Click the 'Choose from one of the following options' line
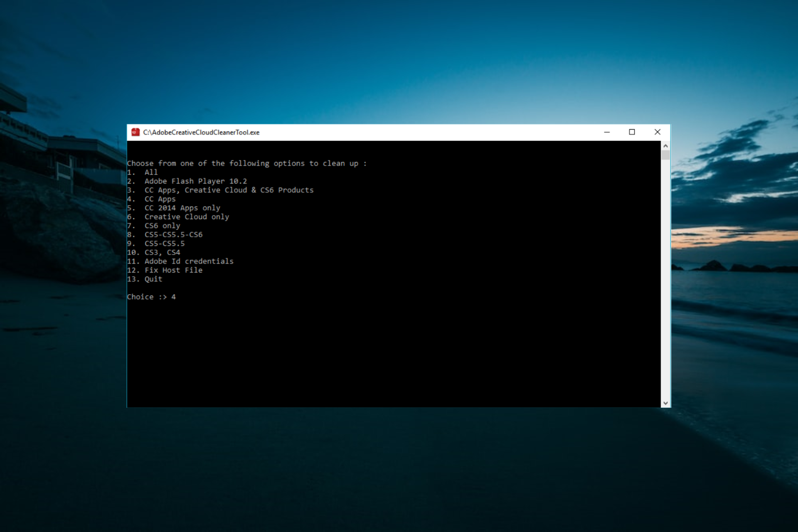This screenshot has height=532, width=798. pos(247,163)
